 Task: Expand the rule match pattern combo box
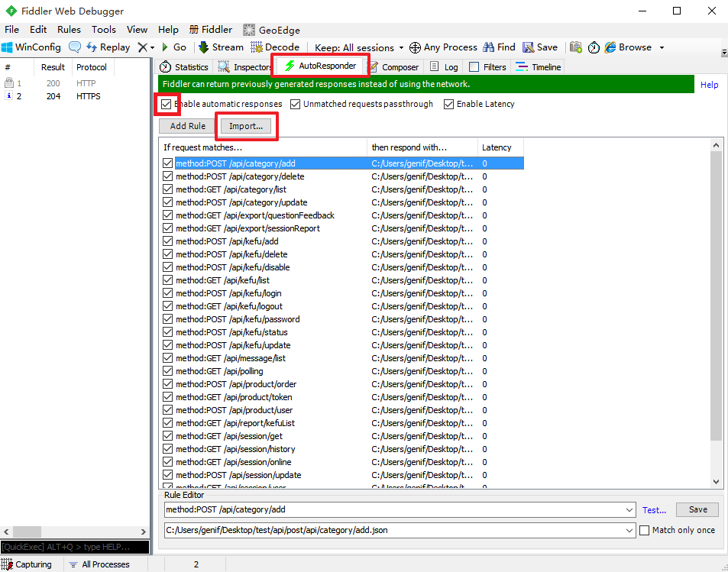630,510
